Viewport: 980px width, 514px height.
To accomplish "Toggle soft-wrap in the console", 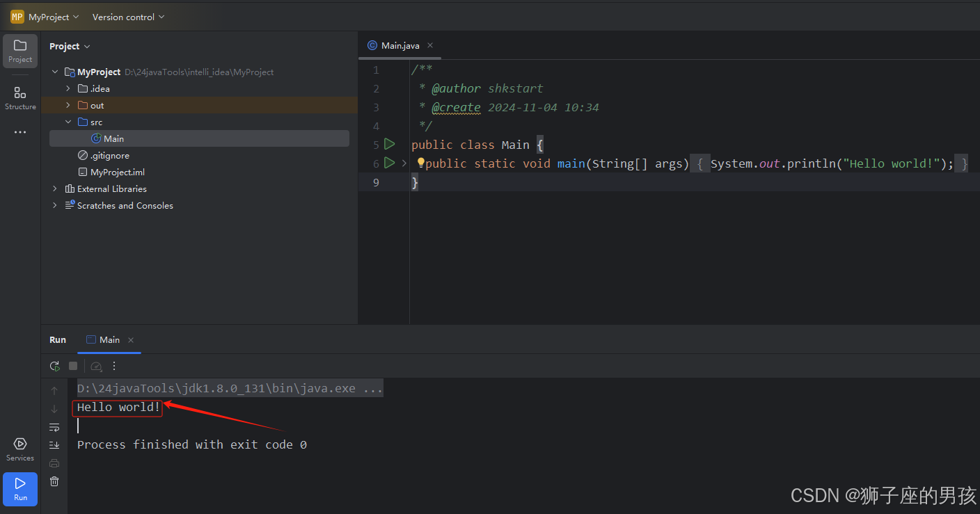I will point(54,427).
